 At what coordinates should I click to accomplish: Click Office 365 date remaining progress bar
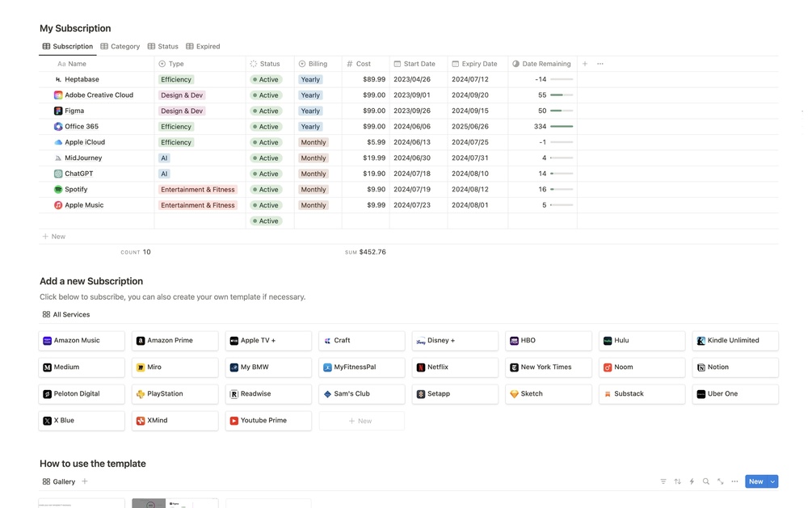pos(562,126)
